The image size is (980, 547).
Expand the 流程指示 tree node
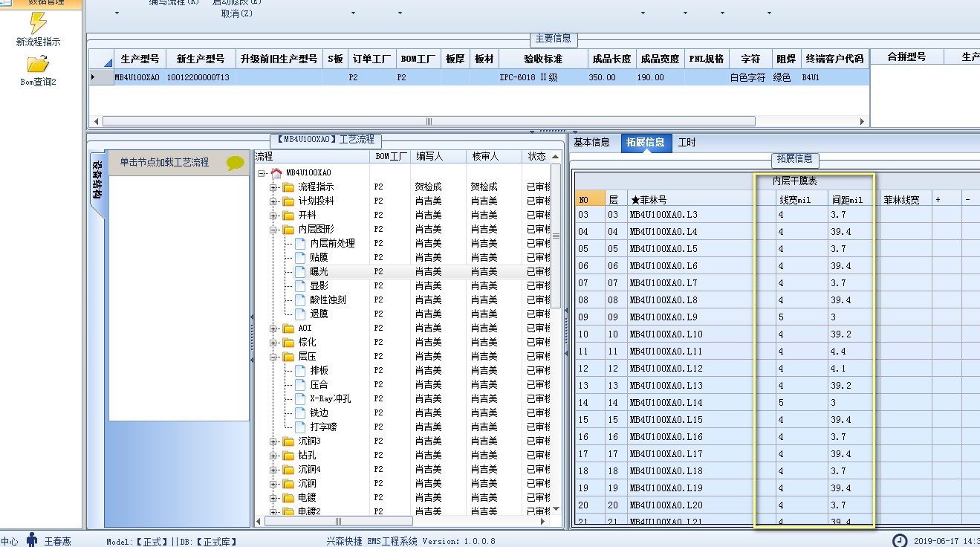(273, 187)
